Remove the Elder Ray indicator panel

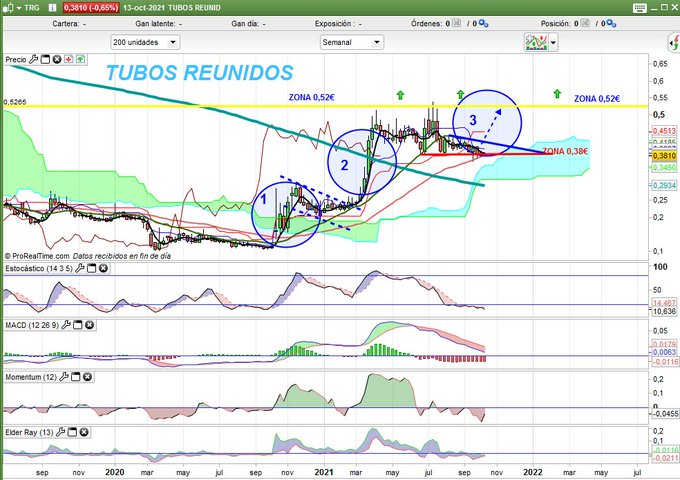click(84, 432)
